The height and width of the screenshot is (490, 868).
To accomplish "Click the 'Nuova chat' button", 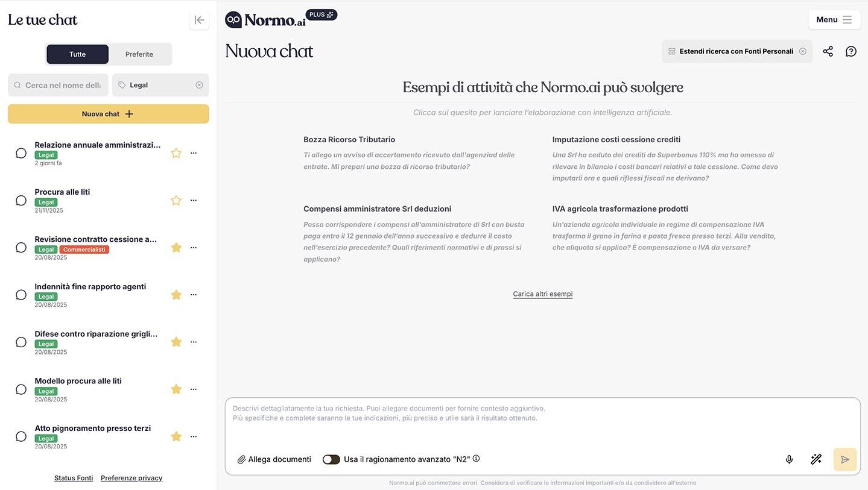I will [107, 113].
